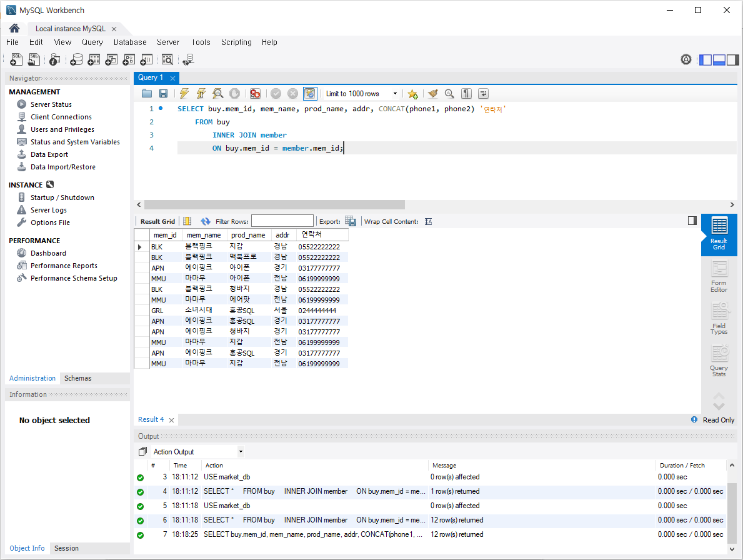Refresh result data icon beside Filter Rows
This screenshot has height=560, width=743.
pyautogui.click(x=205, y=221)
